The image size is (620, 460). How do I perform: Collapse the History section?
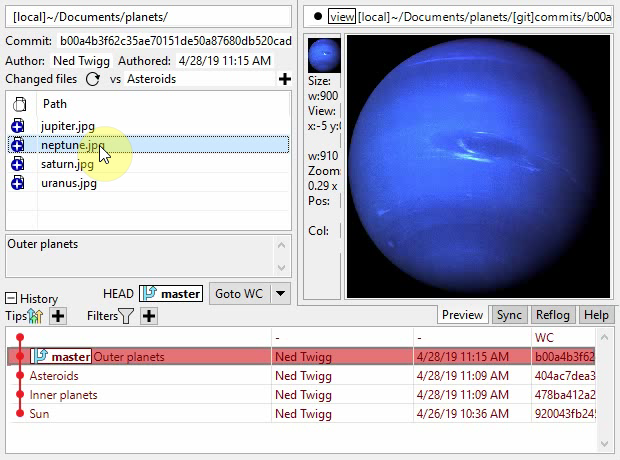click(11, 298)
